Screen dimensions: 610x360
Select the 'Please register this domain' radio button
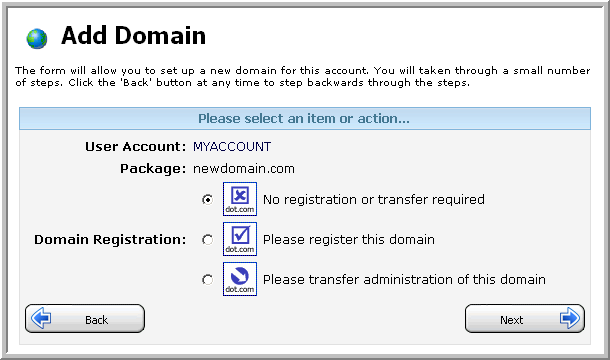207,240
